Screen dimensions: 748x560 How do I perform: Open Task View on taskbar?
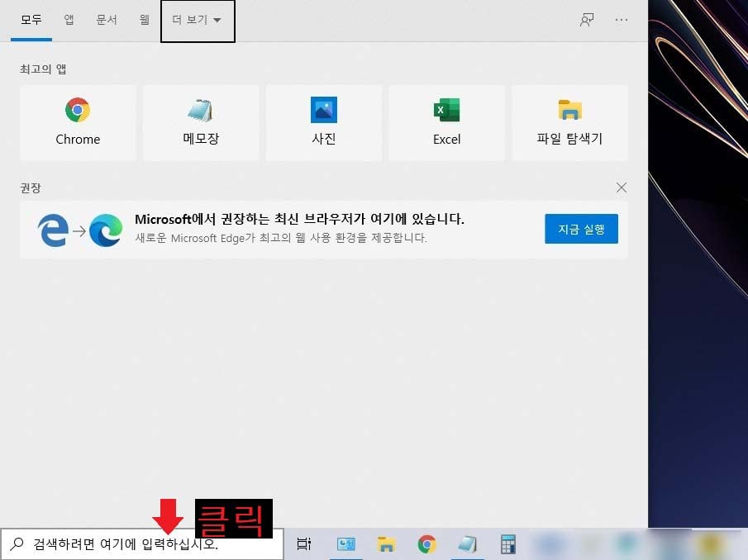point(304,543)
